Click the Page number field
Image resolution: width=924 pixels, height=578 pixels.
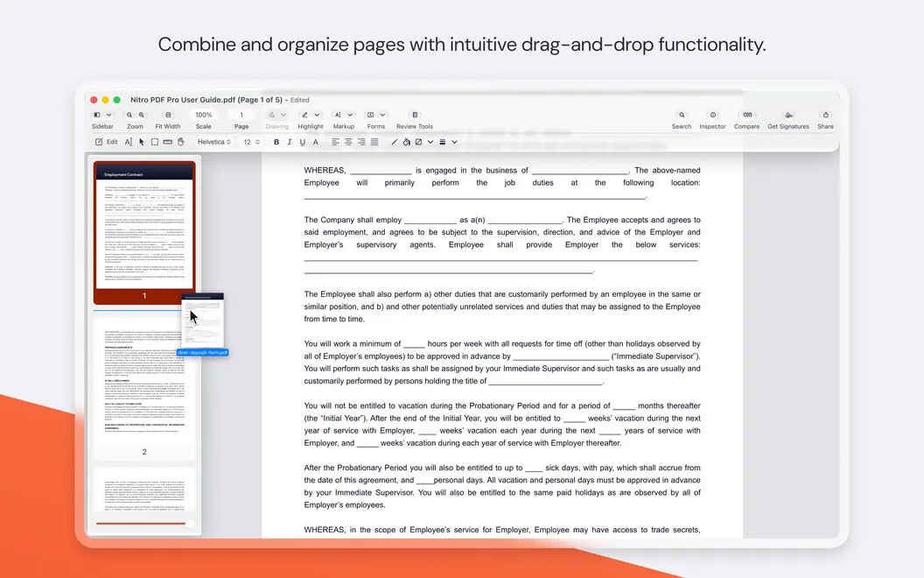(x=241, y=115)
